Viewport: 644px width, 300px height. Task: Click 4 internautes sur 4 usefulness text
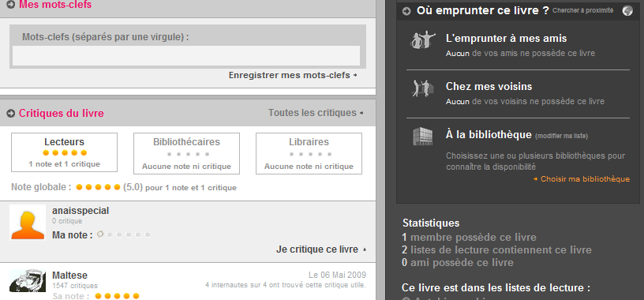point(286,285)
